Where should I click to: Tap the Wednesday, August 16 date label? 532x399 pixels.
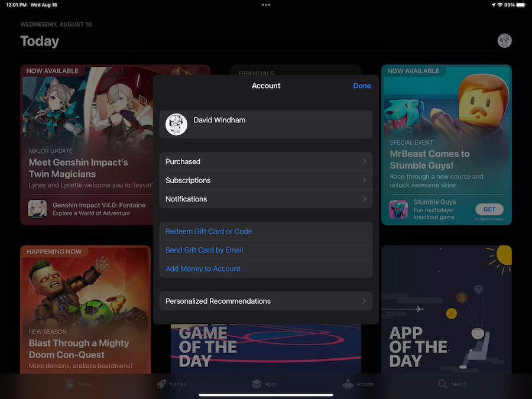pos(56,24)
